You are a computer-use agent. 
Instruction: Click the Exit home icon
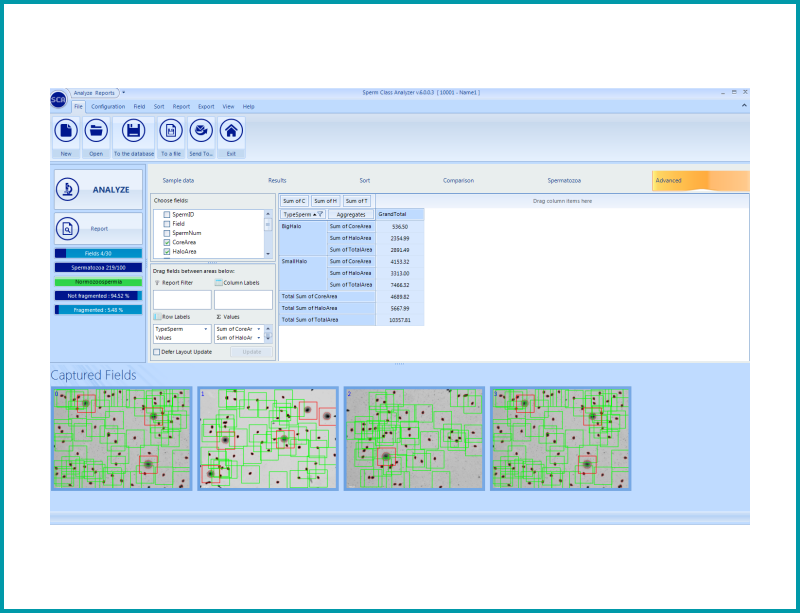tap(231, 131)
